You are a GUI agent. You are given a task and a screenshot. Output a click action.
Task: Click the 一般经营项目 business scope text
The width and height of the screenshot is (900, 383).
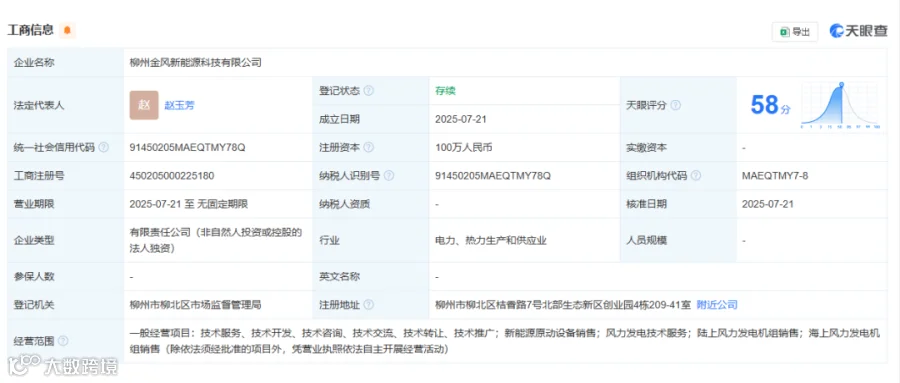[x=505, y=341]
